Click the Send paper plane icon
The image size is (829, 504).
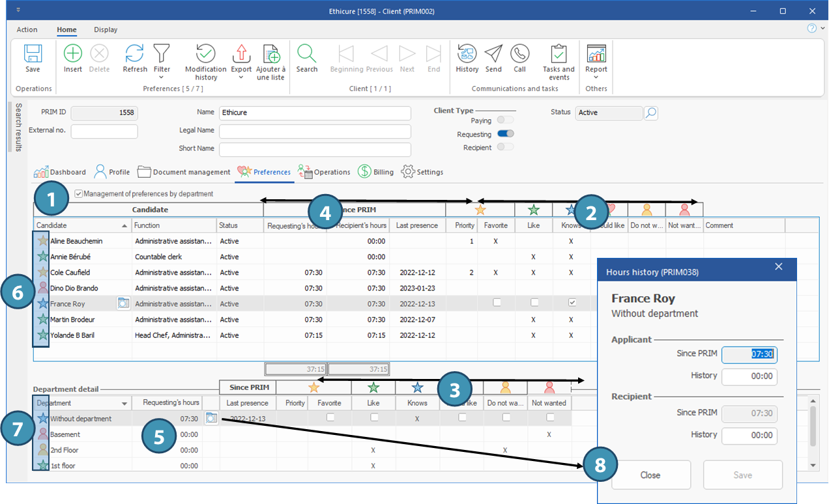[493, 53]
